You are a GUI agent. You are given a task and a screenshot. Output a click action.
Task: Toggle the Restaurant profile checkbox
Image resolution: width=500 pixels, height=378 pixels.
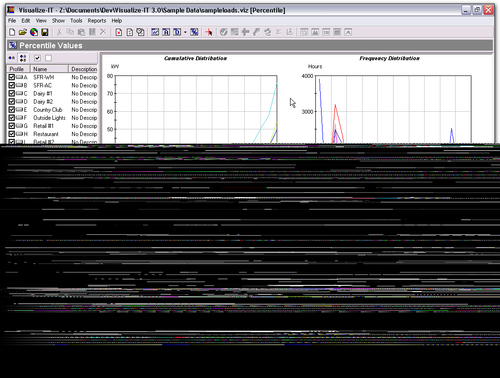point(12,134)
